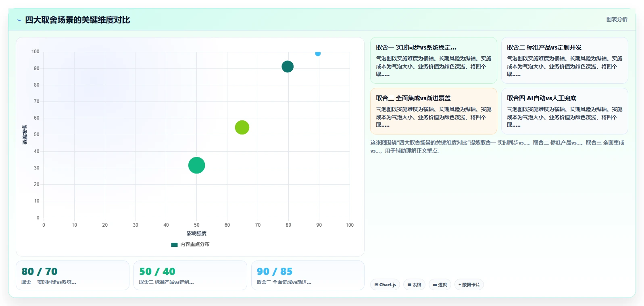The width and height of the screenshot is (644, 306).
Task: Click the teal legend color box
Action: (174, 244)
